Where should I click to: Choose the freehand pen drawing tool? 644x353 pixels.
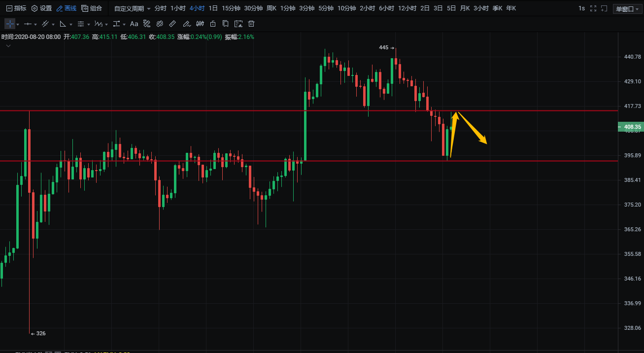point(186,24)
